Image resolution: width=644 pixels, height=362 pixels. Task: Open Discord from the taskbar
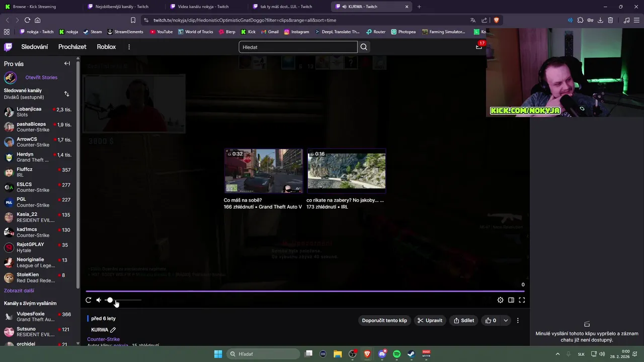pos(382,354)
